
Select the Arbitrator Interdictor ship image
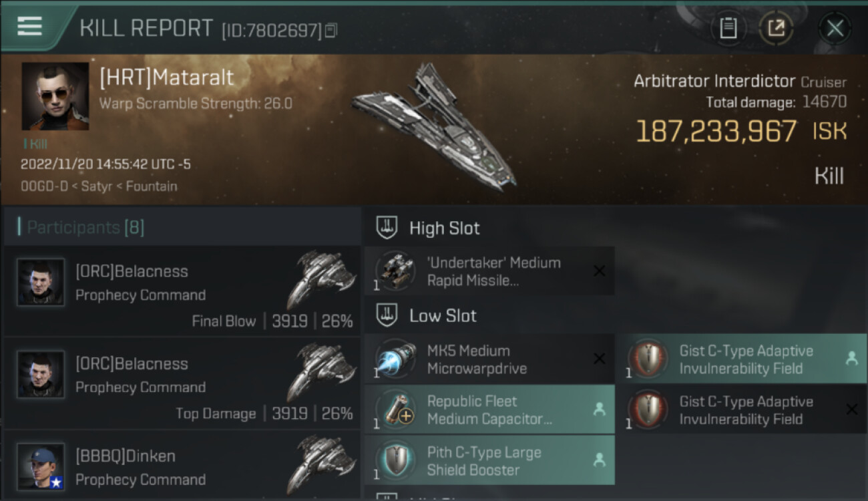[434, 127]
